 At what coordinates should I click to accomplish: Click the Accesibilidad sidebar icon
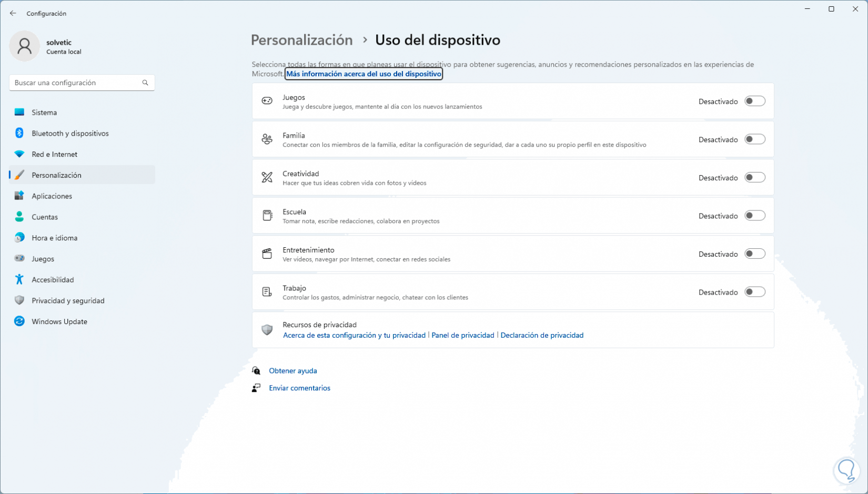(x=19, y=279)
